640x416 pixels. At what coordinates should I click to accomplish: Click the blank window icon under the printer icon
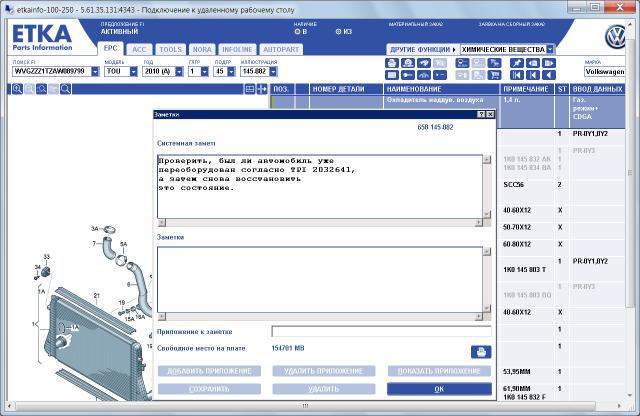392,75
